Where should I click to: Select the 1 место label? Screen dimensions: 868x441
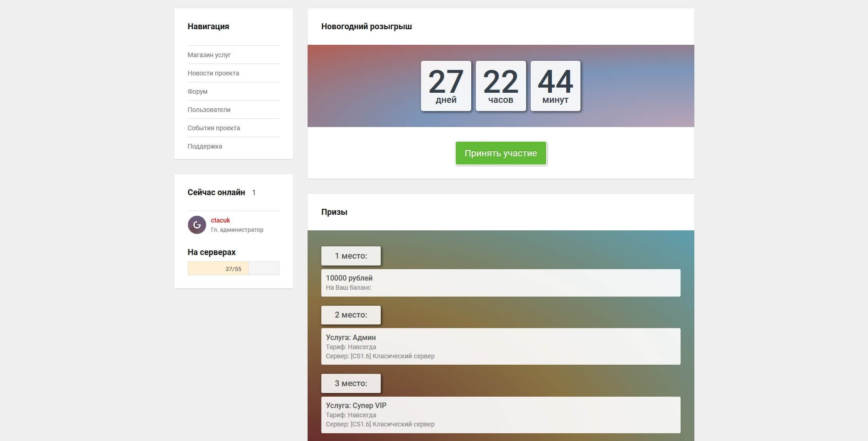(x=351, y=256)
